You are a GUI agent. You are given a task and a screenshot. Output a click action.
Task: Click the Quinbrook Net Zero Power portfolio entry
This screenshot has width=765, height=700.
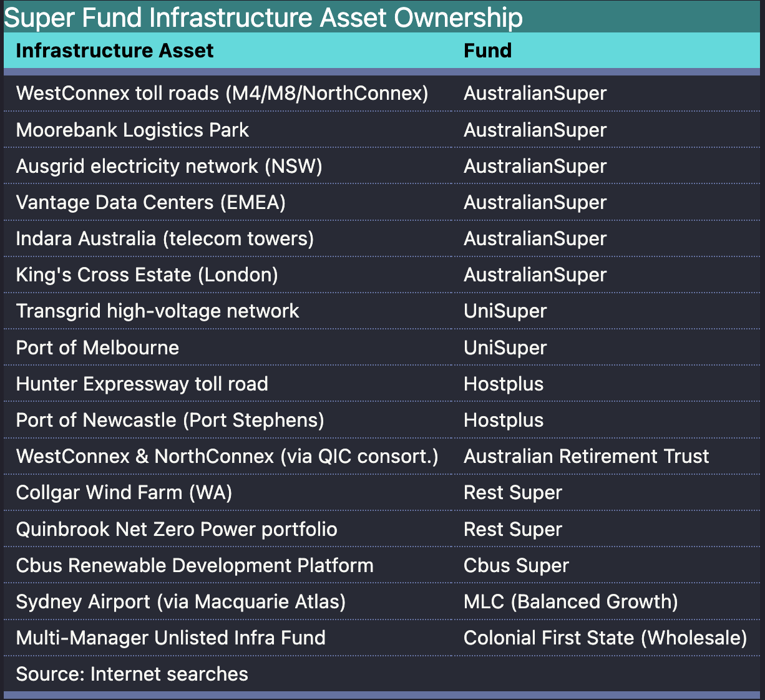pyautogui.click(x=177, y=529)
